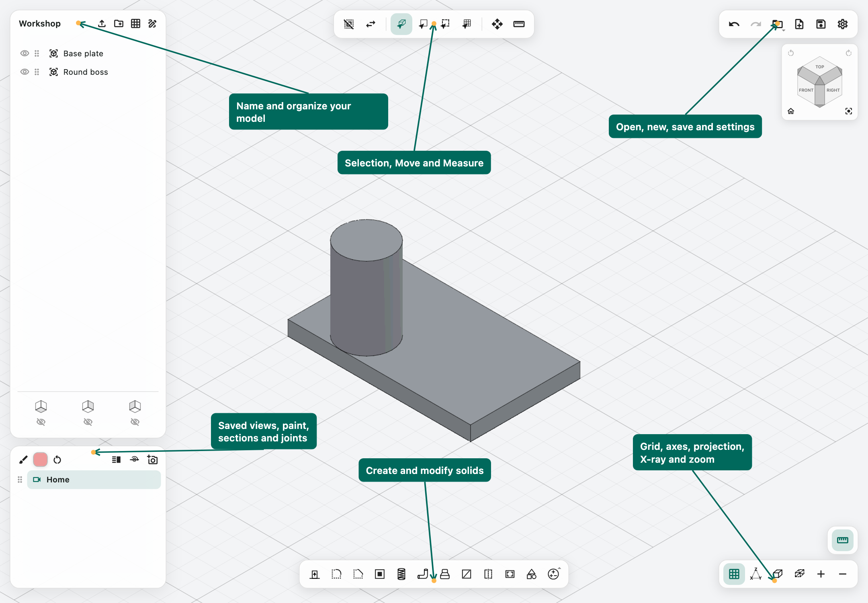The image size is (868, 603).
Task: Toggle the grid display
Action: coord(734,574)
